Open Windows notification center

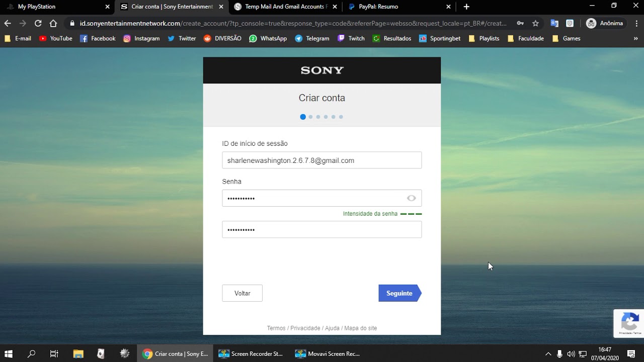click(631, 354)
